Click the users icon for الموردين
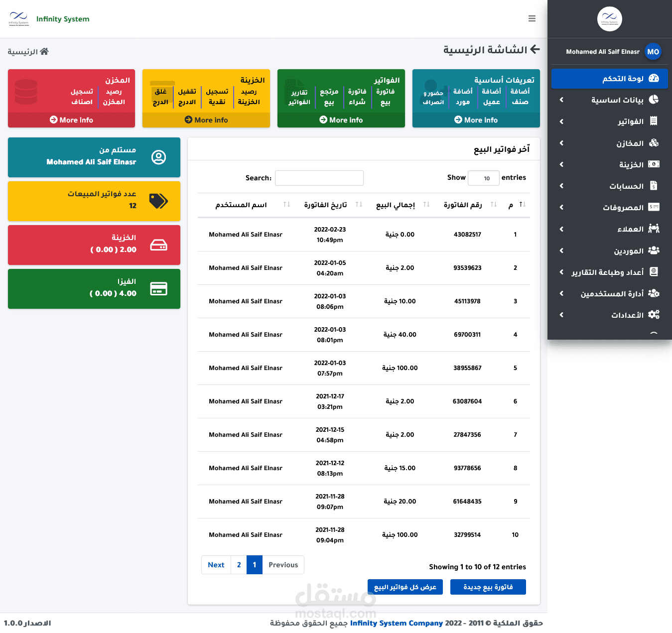Screen dimensions: 672x633 654,250
